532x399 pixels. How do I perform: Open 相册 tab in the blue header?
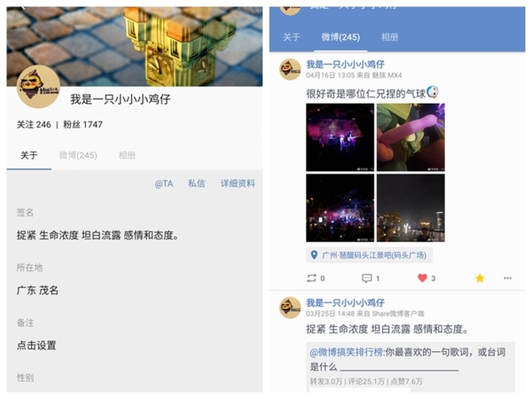[x=389, y=37]
